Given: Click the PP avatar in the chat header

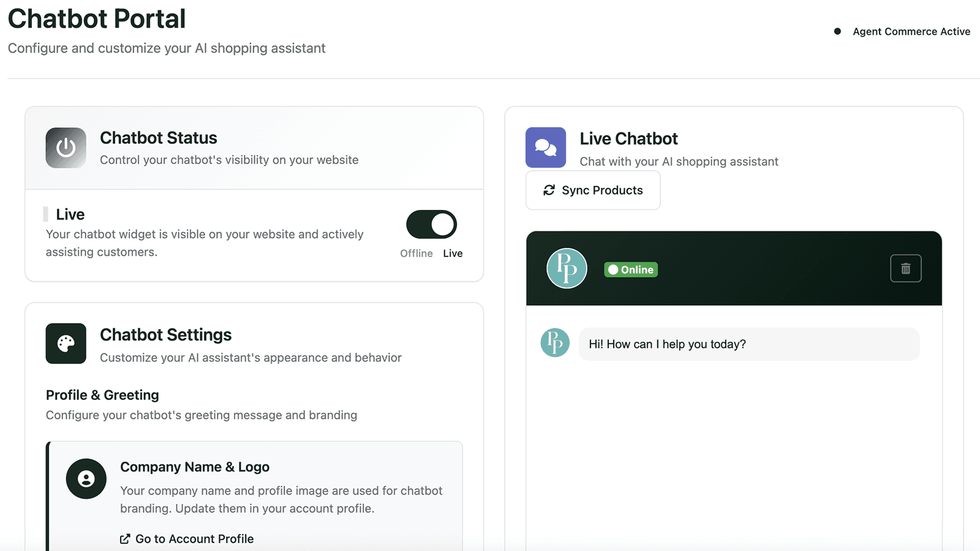Looking at the screenshot, I should pyautogui.click(x=566, y=268).
